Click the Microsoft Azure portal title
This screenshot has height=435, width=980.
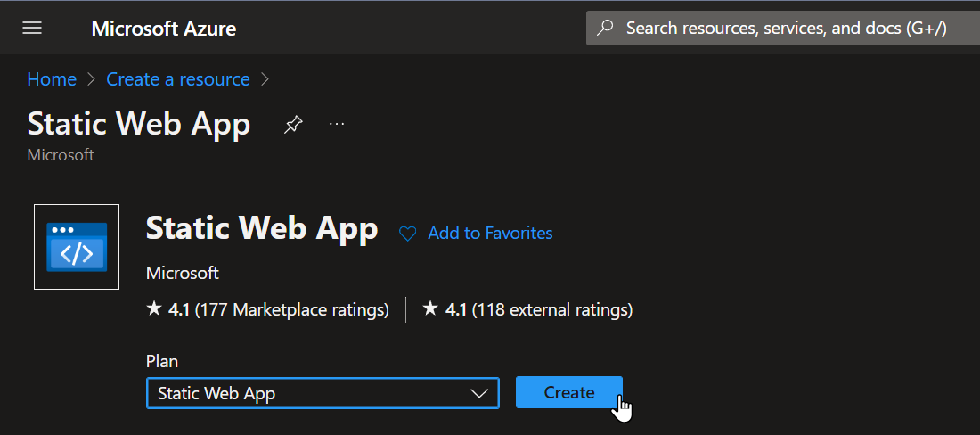(164, 29)
